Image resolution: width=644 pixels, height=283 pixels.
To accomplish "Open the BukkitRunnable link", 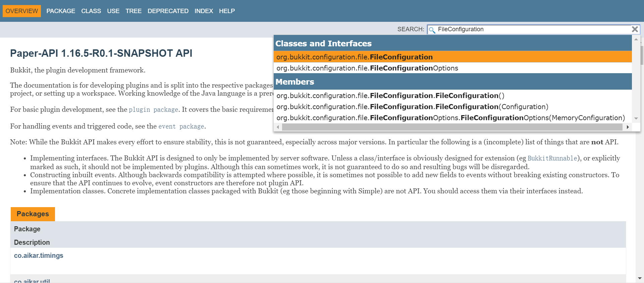I will 552,158.
